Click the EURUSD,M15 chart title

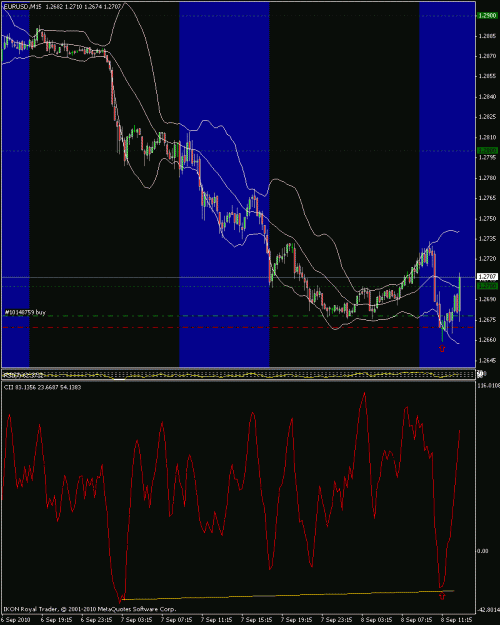coord(22,7)
